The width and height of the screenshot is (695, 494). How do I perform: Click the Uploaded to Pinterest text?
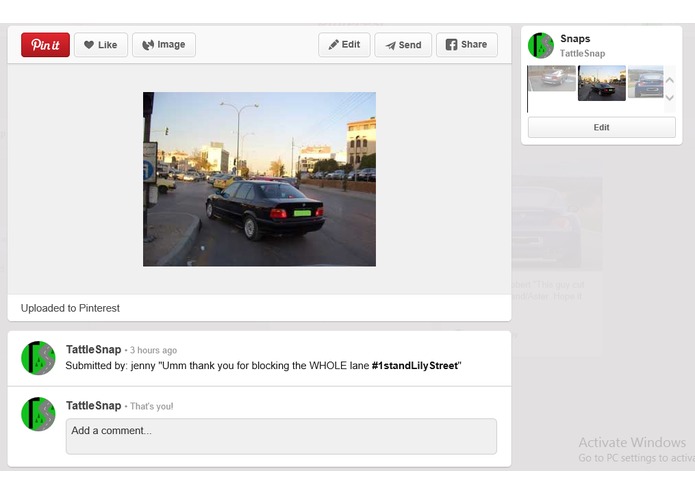click(70, 308)
